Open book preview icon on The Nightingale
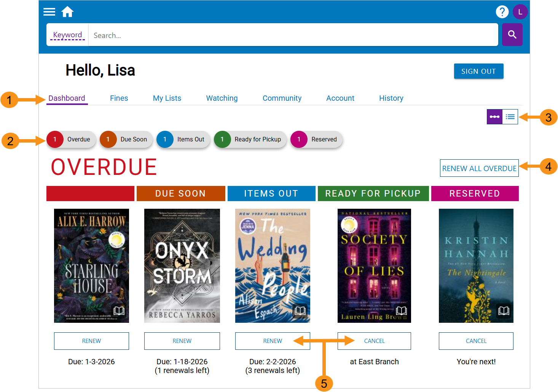 [x=504, y=311]
